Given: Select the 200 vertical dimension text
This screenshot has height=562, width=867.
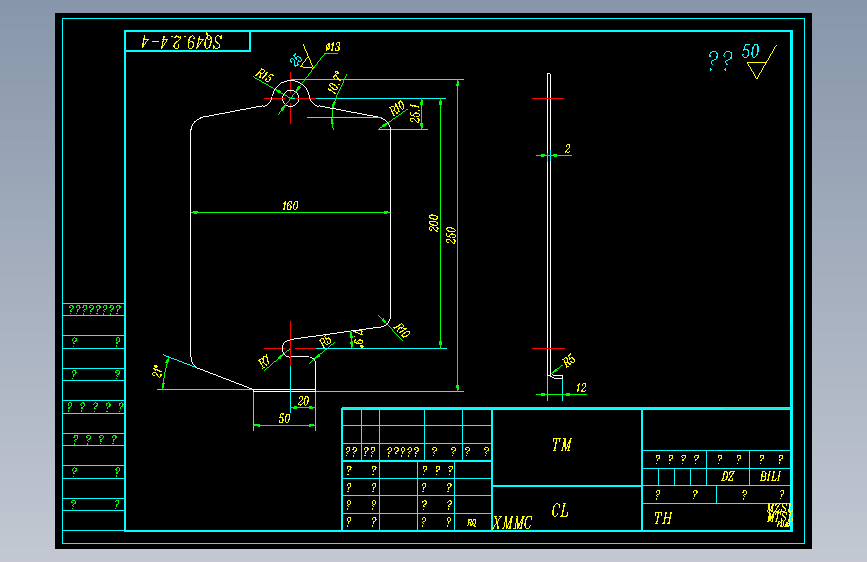Looking at the screenshot, I should [434, 223].
